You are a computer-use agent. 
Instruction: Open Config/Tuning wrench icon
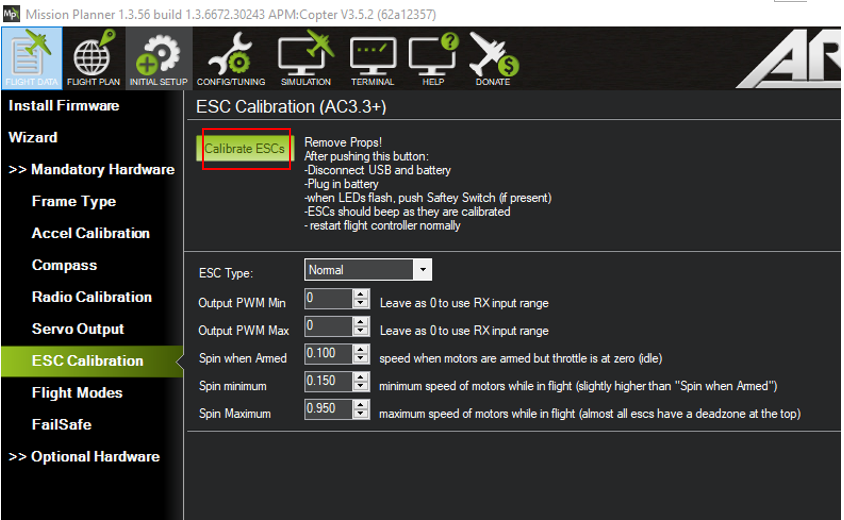pos(231,58)
